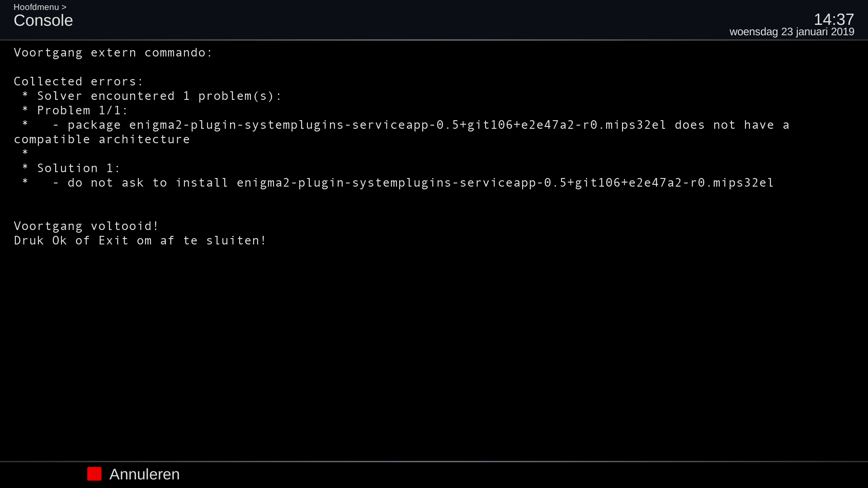The height and width of the screenshot is (488, 868).
Task: Click the serviceapp package name text
Action: pyautogui.click(x=396, y=125)
